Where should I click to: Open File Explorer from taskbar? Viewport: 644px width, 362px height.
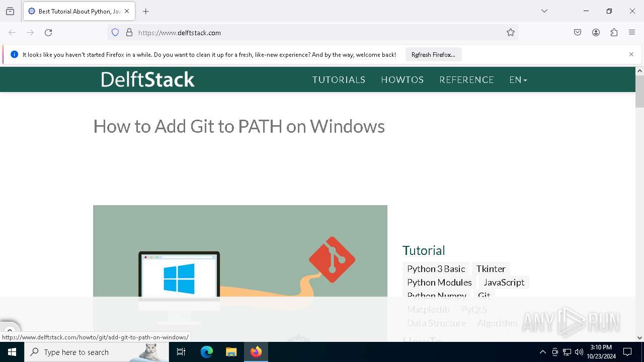pyautogui.click(x=231, y=352)
